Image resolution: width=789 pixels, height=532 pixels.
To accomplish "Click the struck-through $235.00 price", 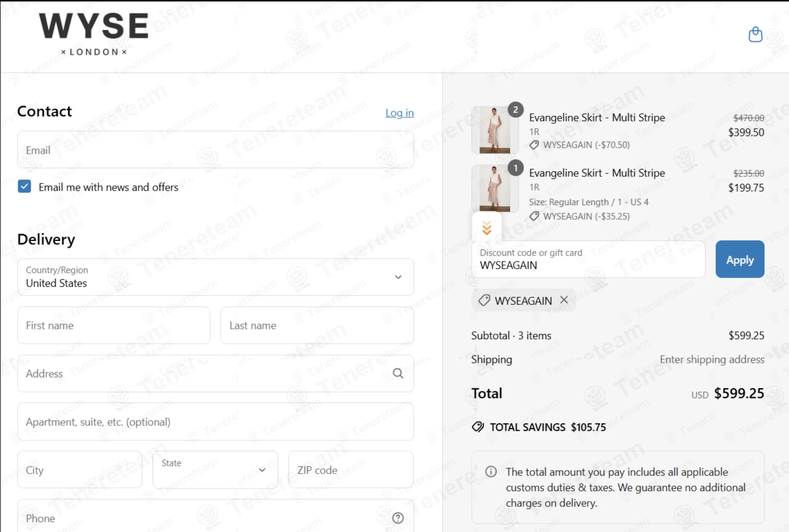I will [x=748, y=173].
